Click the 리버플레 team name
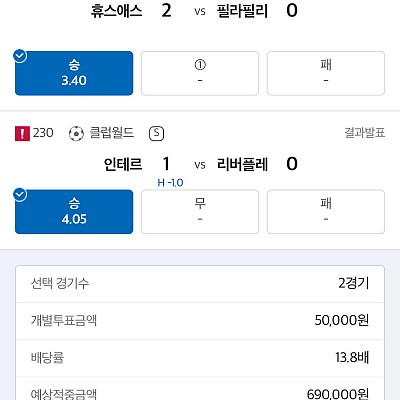This screenshot has height=400, width=400. (242, 164)
